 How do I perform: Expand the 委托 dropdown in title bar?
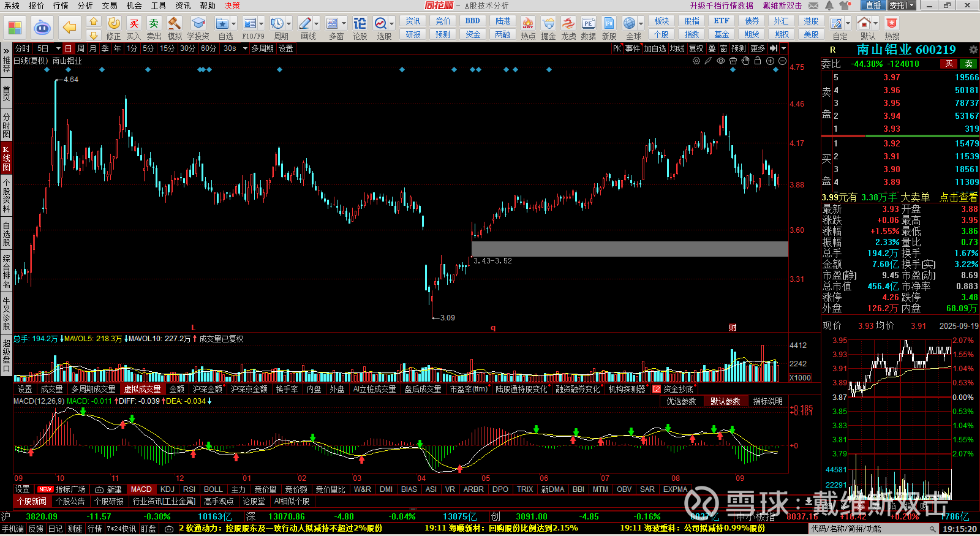911,5
